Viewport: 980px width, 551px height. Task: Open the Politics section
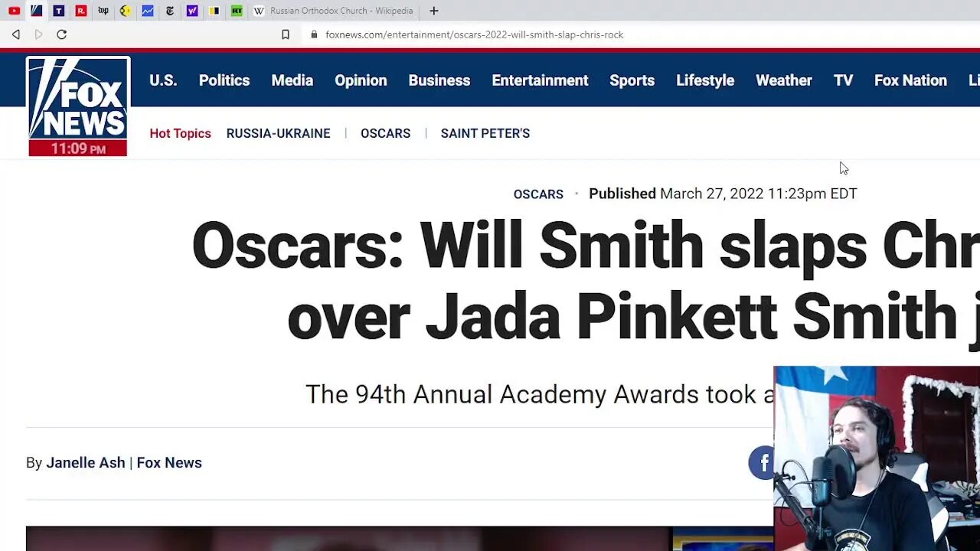[x=224, y=80]
